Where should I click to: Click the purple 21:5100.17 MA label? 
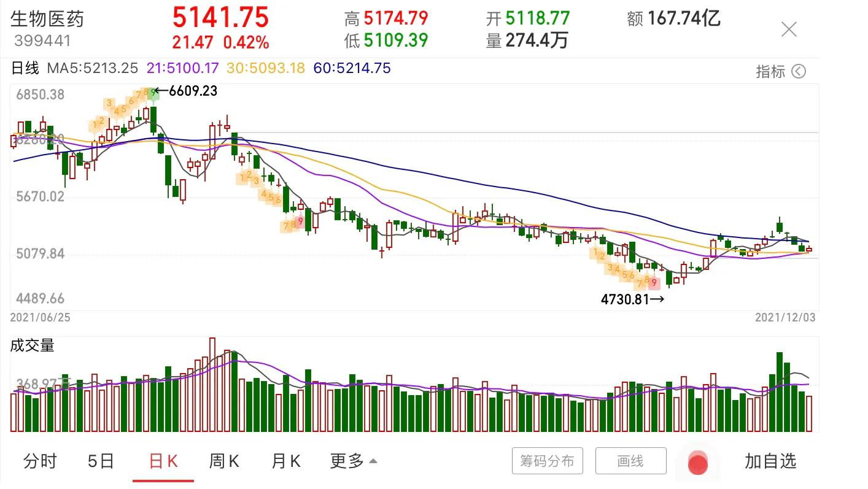(x=183, y=68)
